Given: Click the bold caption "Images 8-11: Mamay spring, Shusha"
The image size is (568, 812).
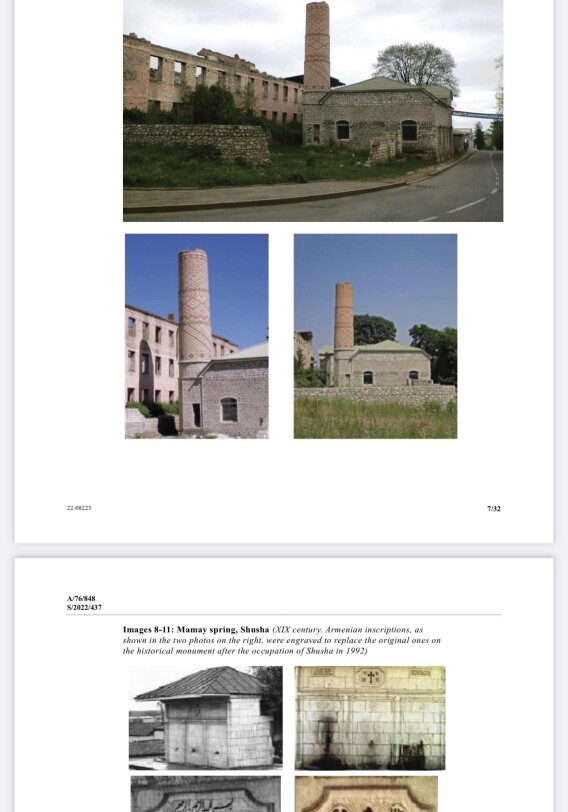Looking at the screenshot, I should (x=196, y=630).
